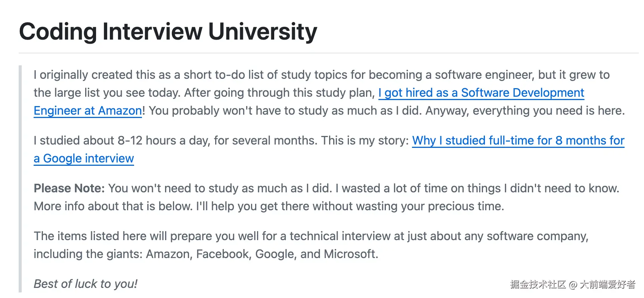Click the "More info about that is below." sentence
The width and height of the screenshot is (644, 298).
pos(113,206)
